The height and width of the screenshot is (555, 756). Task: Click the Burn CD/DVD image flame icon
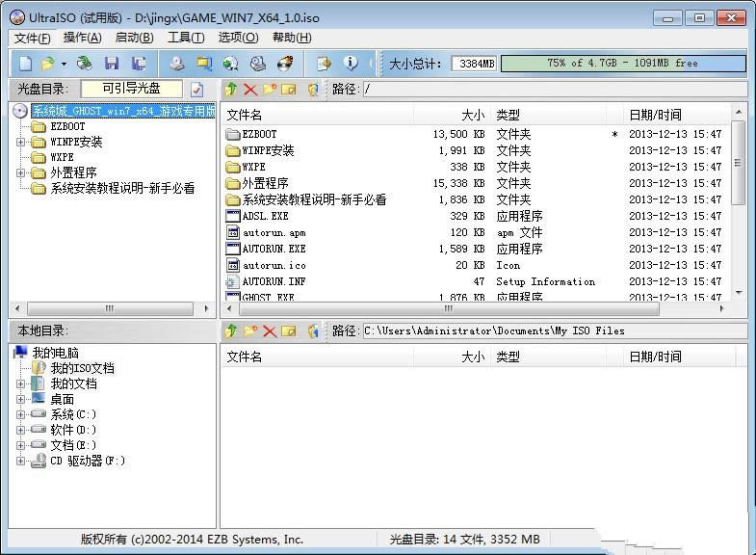[285, 64]
